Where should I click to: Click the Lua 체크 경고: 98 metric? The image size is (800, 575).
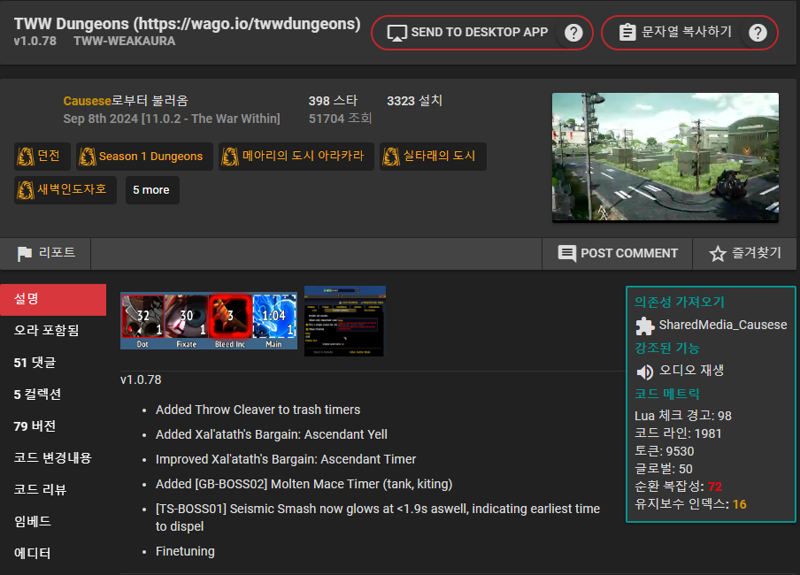point(683,416)
